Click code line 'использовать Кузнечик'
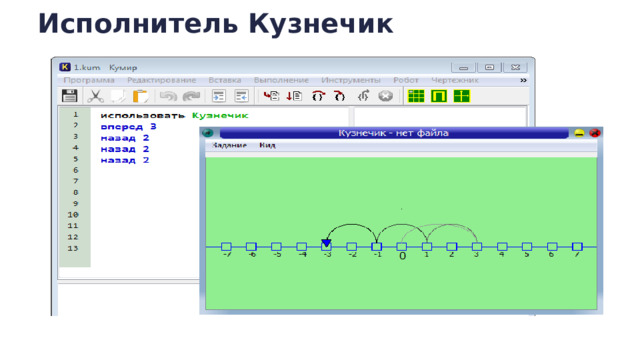 coord(174,116)
